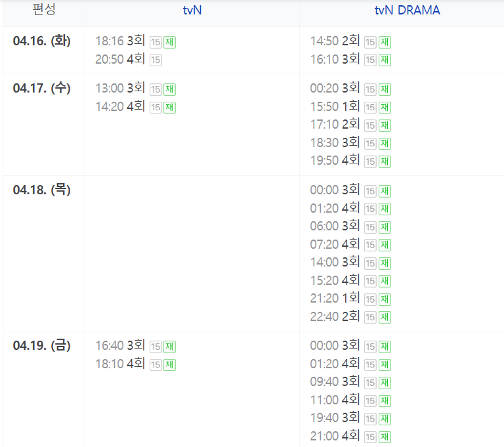Click tvN DRAMA 19:50 4회 entry

(335, 160)
